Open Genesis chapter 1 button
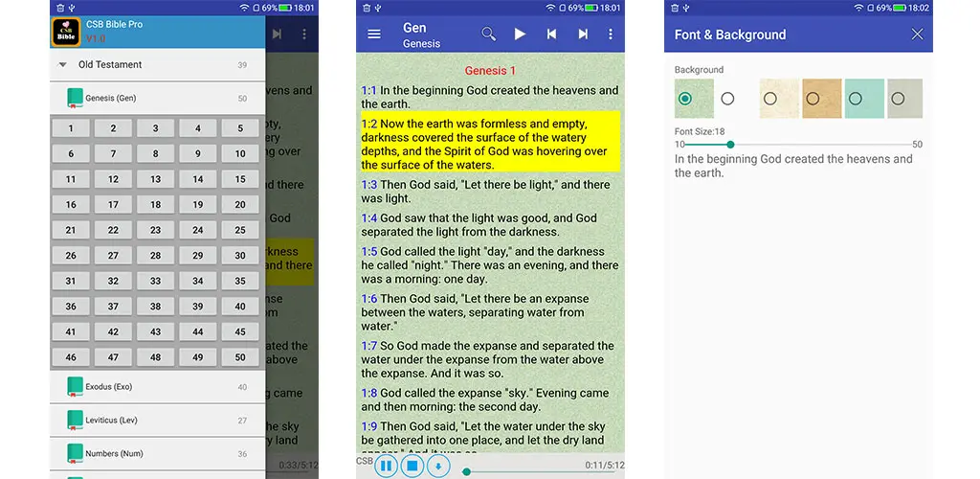980x479 pixels. 71,128
